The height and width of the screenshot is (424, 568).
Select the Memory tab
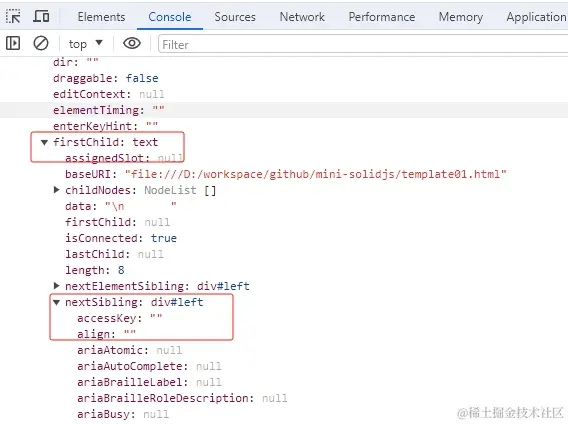pos(461,17)
